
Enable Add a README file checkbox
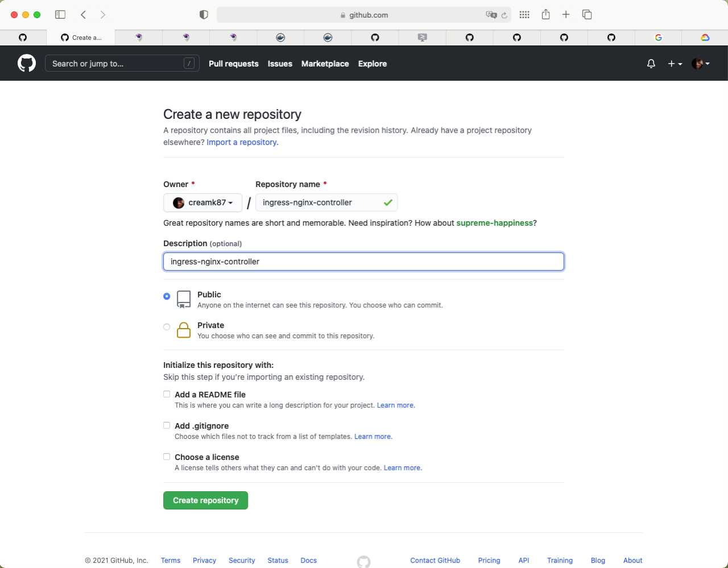pos(167,394)
